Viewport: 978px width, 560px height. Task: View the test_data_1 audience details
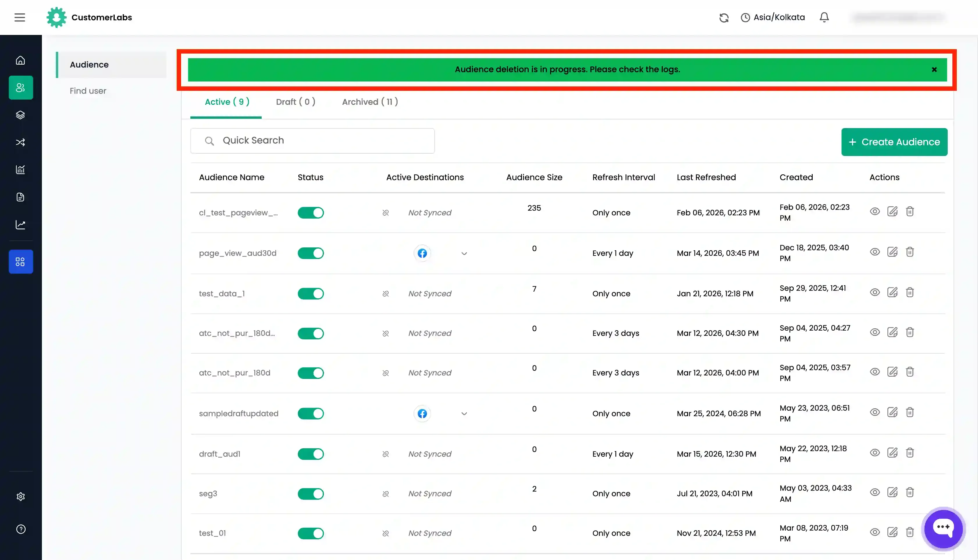[875, 292]
